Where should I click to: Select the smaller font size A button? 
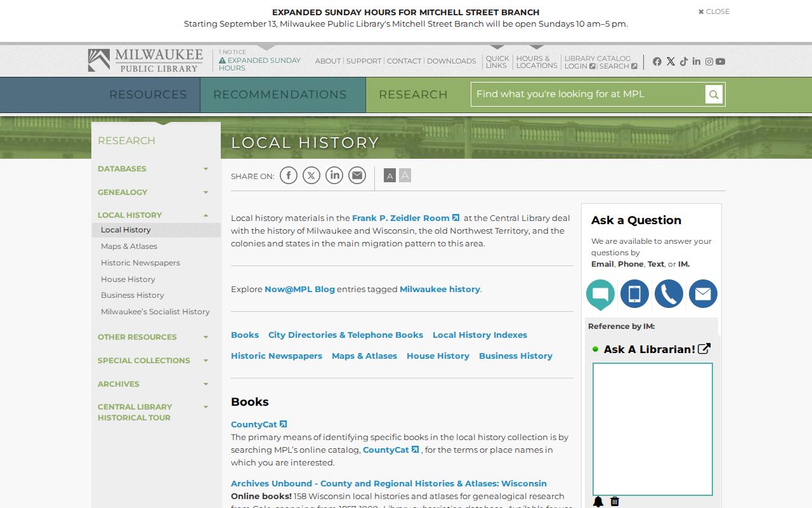(x=390, y=176)
